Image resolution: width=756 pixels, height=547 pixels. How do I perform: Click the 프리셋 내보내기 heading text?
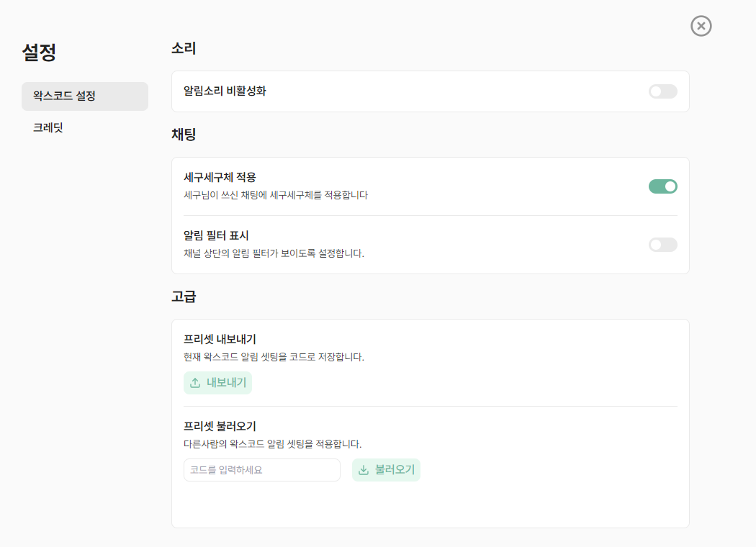coord(220,339)
